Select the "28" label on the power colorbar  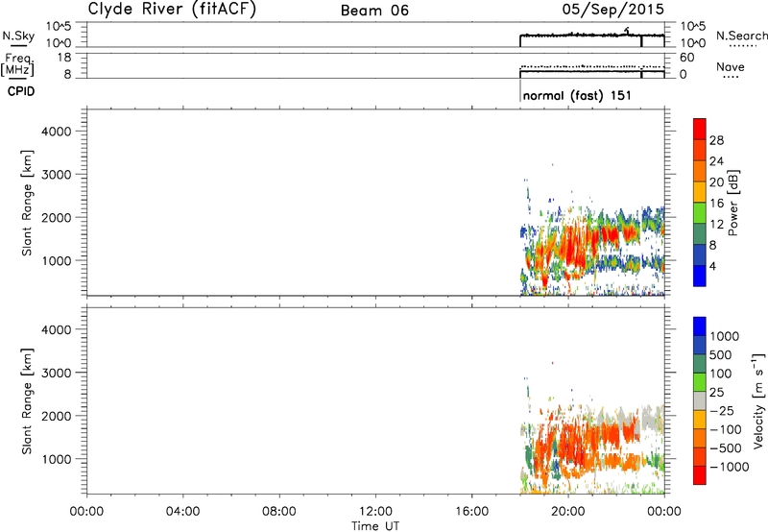point(716,140)
